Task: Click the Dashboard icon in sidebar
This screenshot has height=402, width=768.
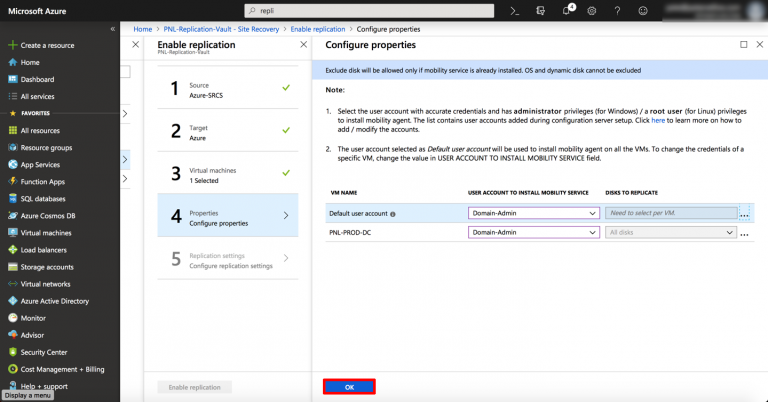Action: (13, 79)
